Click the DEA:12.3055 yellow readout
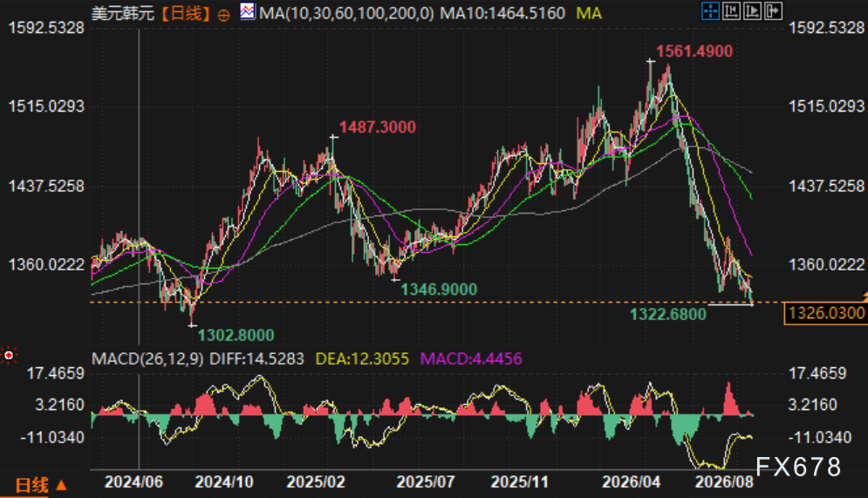 click(x=362, y=358)
